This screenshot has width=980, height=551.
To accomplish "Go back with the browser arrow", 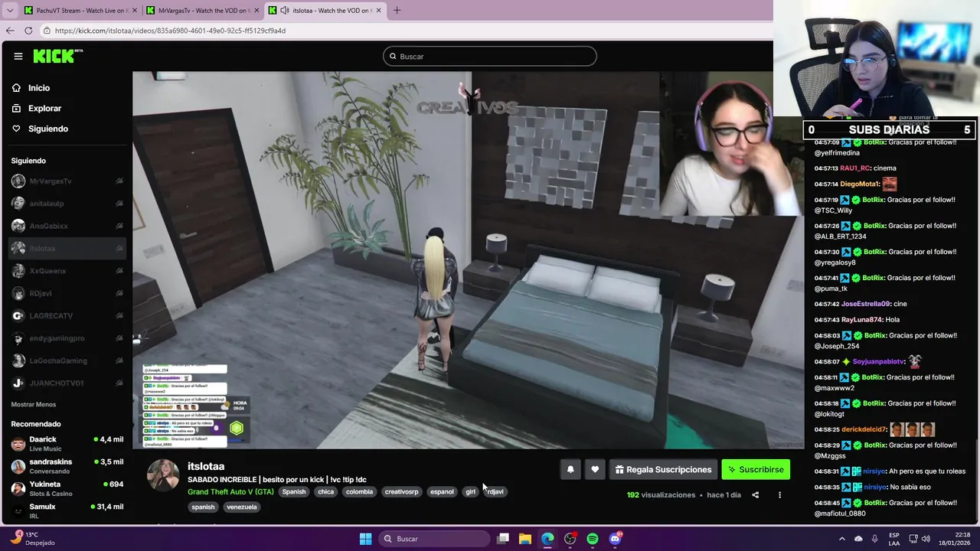I will (10, 31).
